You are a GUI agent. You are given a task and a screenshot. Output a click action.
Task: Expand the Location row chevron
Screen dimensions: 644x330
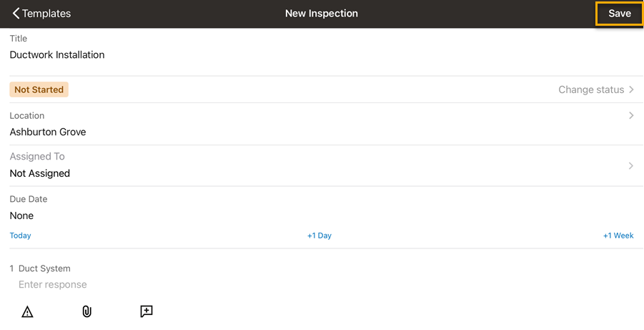[631, 115]
